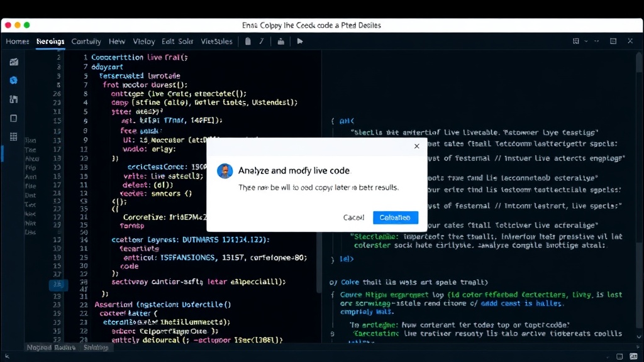Open the Ealt Sole menu

177,41
